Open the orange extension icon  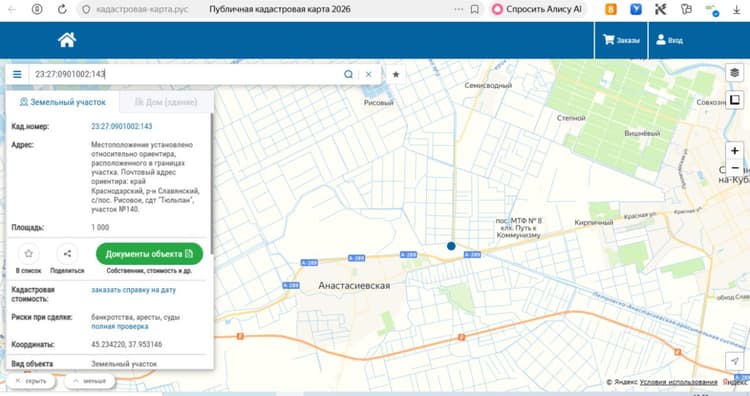pos(611,9)
